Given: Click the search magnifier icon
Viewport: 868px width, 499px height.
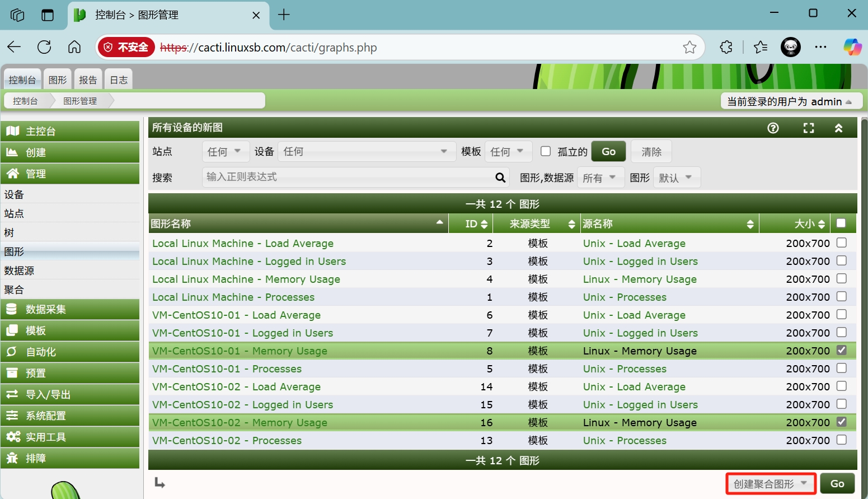Looking at the screenshot, I should click(x=500, y=178).
